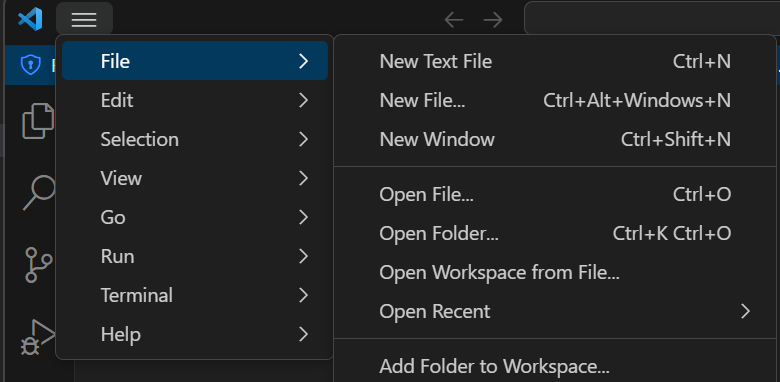Screen dimensions: 780x382
Task: Choose Add Folder to Workspace...
Action: click(555, 366)
